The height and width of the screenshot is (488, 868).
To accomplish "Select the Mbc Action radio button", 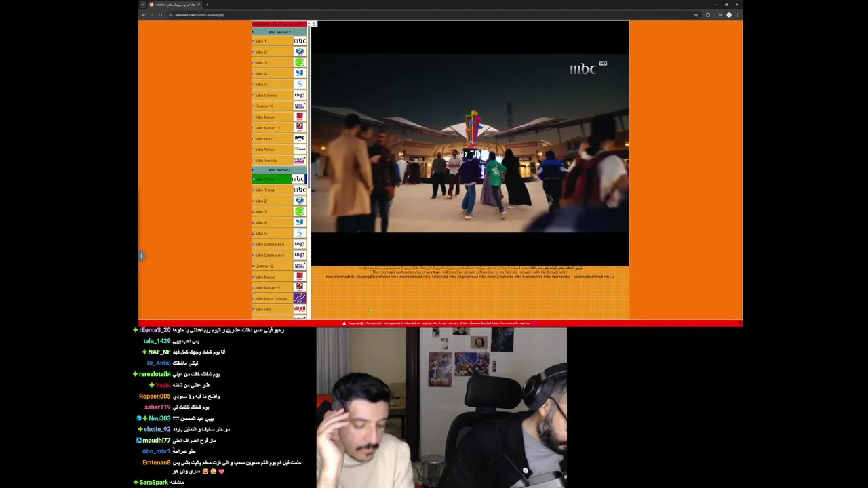I will 254,150.
